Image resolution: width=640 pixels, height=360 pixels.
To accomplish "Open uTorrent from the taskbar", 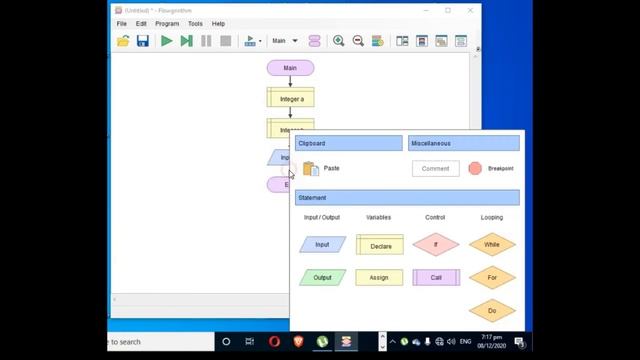I will 322,342.
